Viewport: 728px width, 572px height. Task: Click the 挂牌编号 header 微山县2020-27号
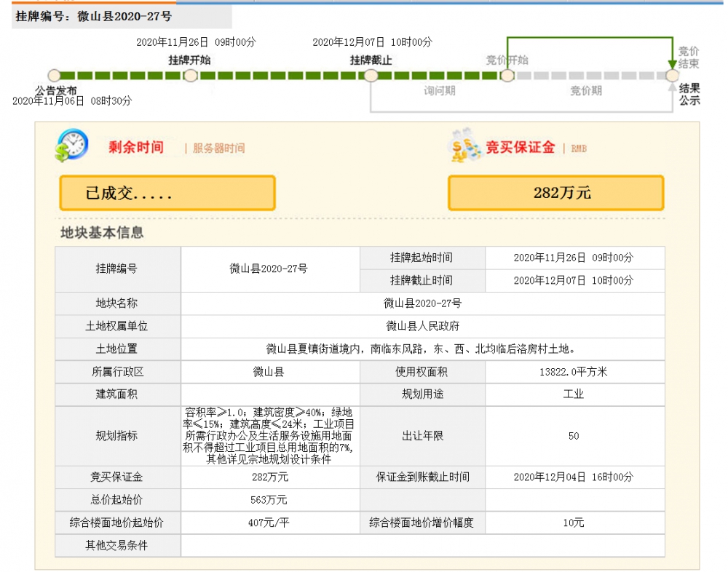point(94,17)
